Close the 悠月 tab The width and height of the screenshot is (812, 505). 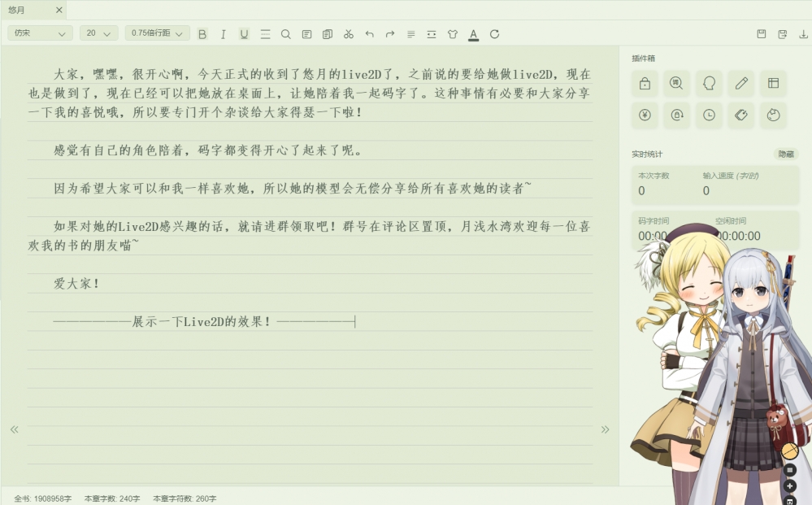(59, 11)
